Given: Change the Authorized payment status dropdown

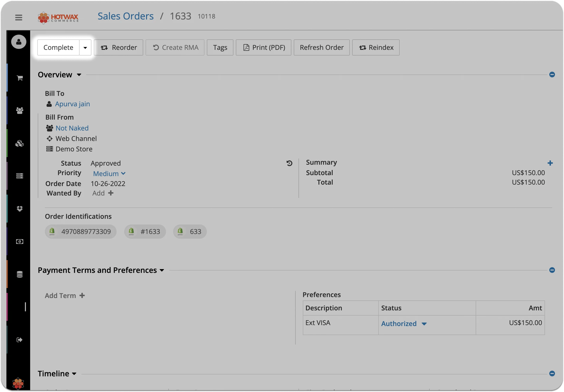Looking at the screenshot, I should pos(404,323).
